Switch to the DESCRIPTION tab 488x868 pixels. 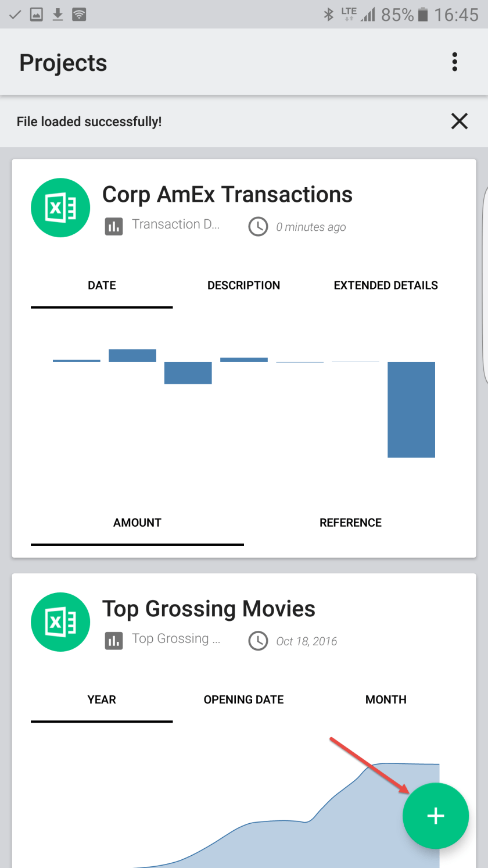pos(243,285)
